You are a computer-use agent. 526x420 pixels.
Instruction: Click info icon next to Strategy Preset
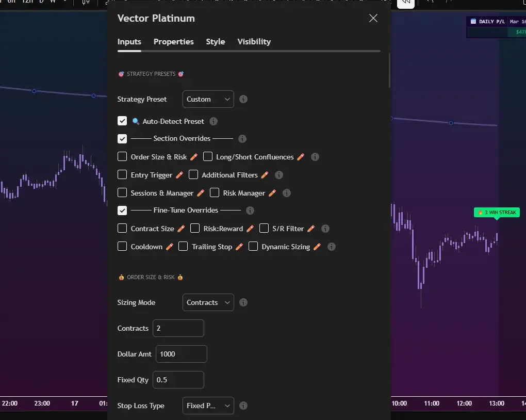coord(243,99)
